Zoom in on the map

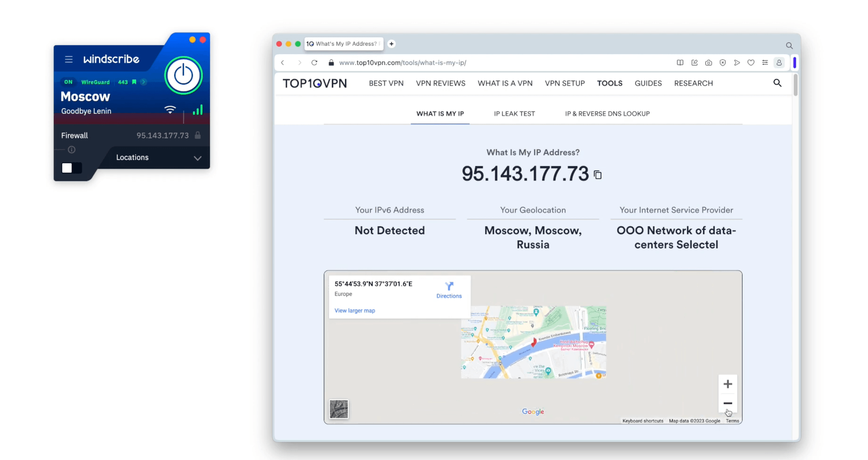point(728,384)
